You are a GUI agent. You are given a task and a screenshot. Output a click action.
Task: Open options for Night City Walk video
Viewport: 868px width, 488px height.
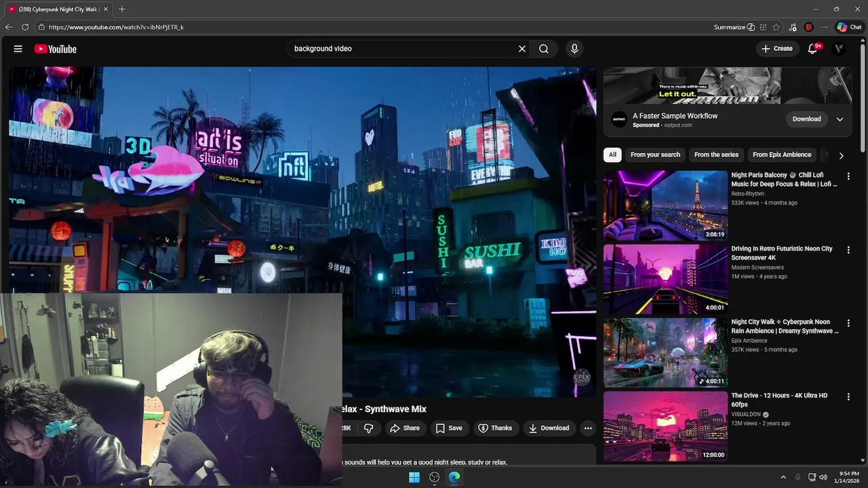(848, 323)
